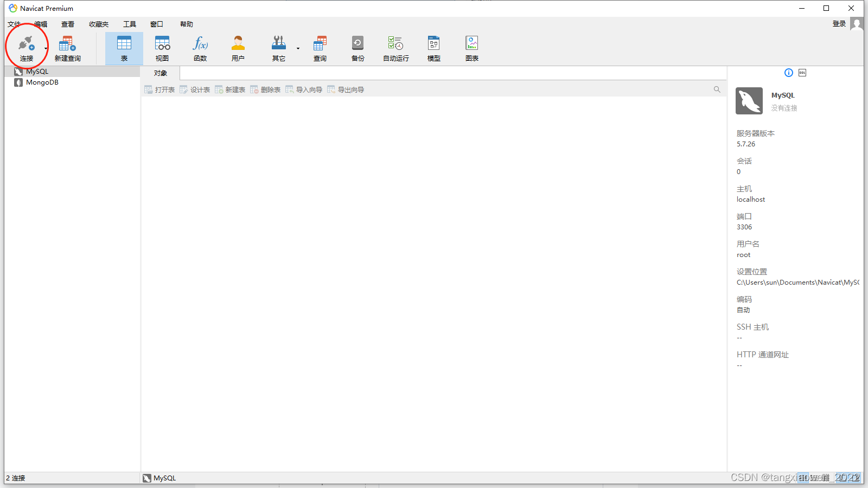Click the server version value 5.7.26
Viewport: 868px width, 488px height.
pos(746,144)
